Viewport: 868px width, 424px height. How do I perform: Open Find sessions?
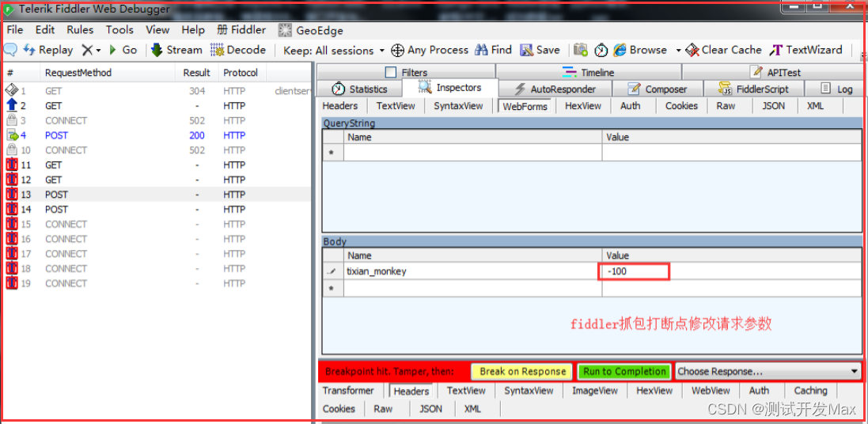pyautogui.click(x=493, y=50)
